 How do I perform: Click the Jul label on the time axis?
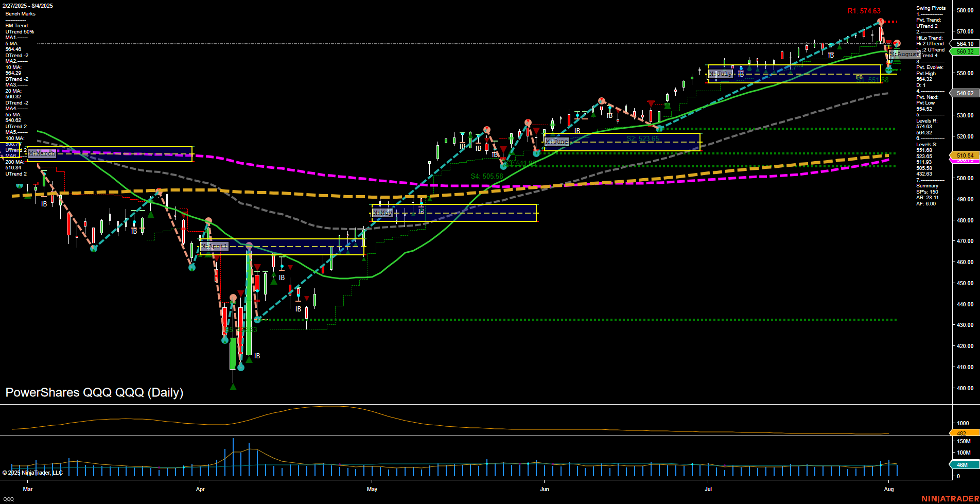point(708,489)
